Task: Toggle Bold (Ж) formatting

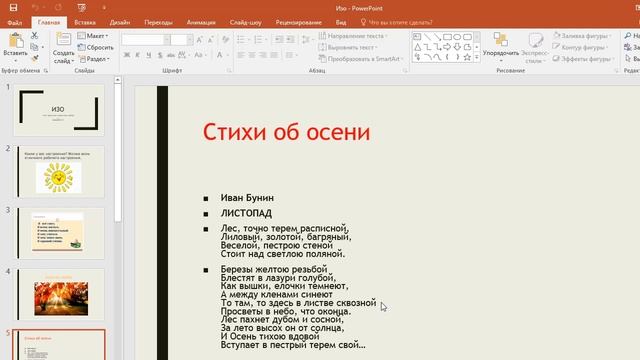Action: (127, 55)
